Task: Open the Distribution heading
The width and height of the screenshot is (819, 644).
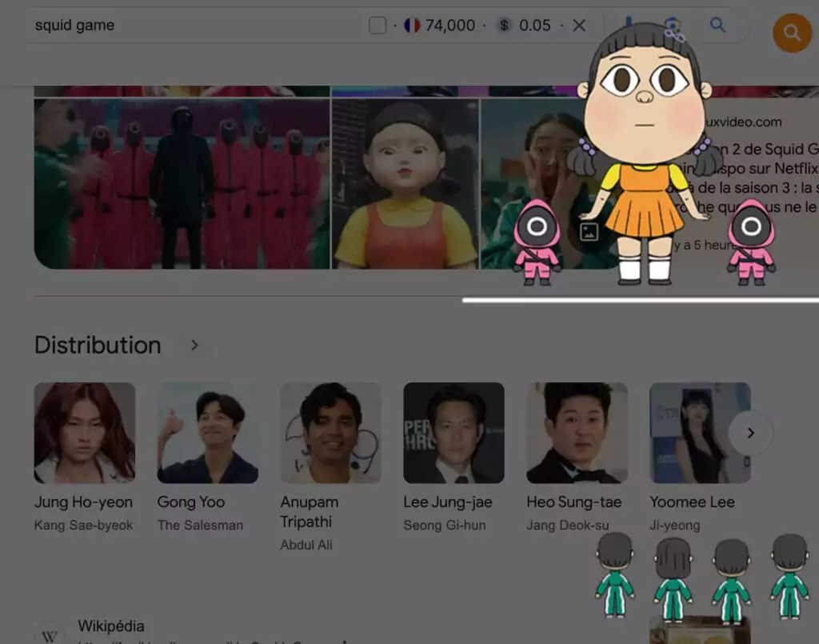Action: (98, 346)
